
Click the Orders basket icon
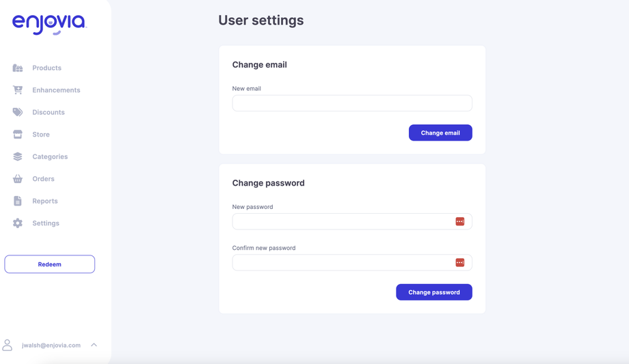18,179
